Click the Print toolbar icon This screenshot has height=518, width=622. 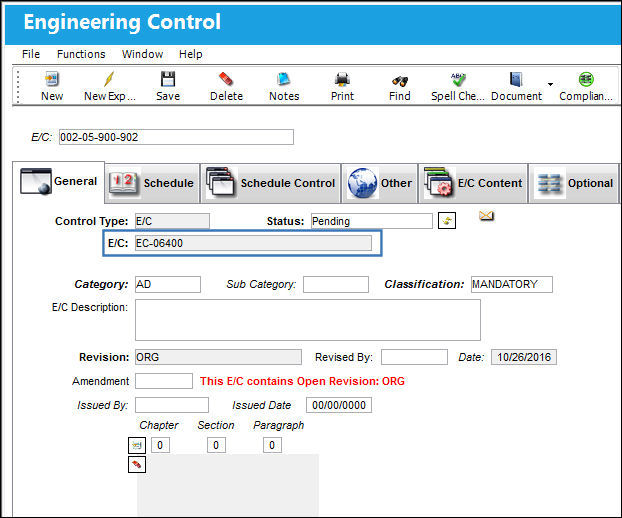[342, 86]
